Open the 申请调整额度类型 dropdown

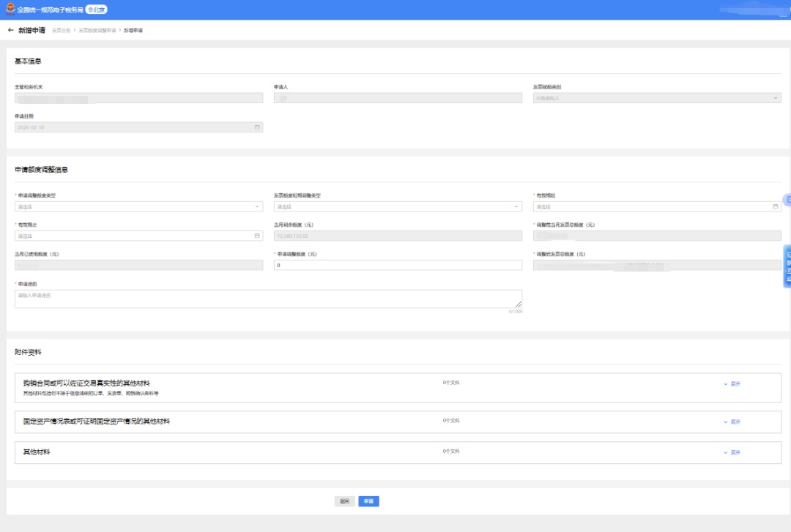(138, 206)
